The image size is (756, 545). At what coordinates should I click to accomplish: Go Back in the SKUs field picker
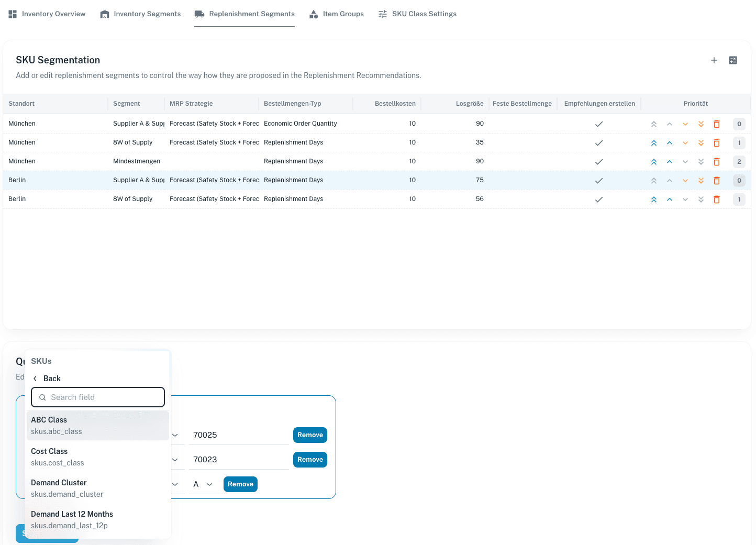pos(46,379)
